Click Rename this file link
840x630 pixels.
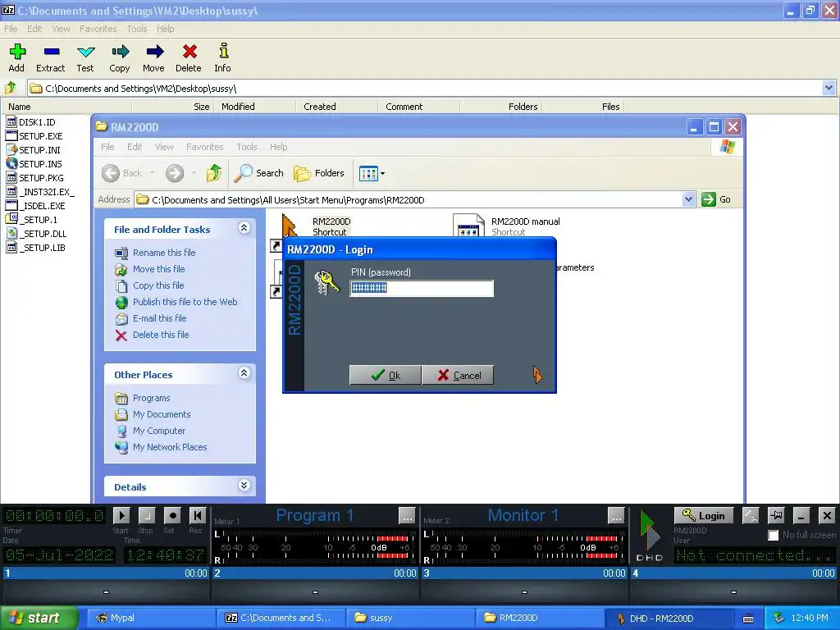coord(164,253)
